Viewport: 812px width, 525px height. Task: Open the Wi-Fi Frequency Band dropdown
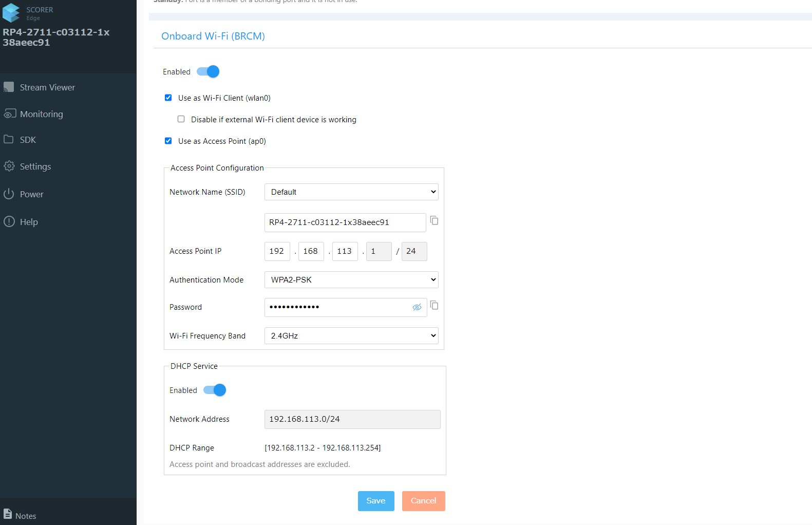351,336
